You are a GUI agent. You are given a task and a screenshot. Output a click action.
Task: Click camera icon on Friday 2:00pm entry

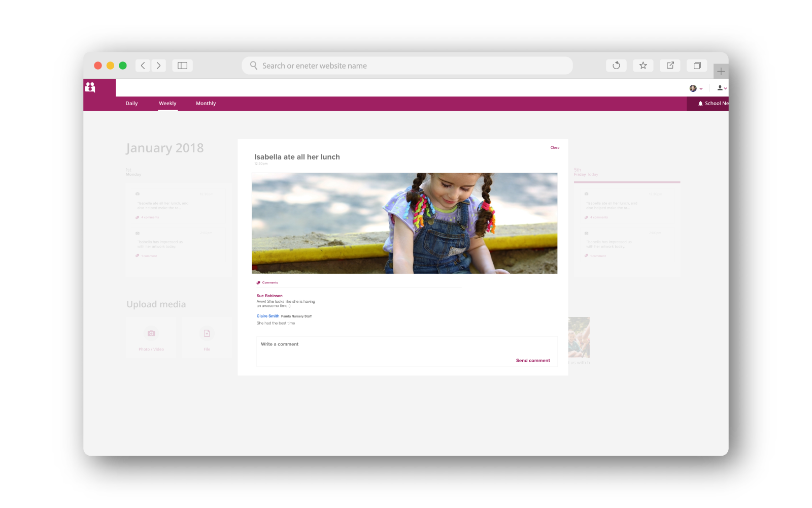pyautogui.click(x=587, y=233)
